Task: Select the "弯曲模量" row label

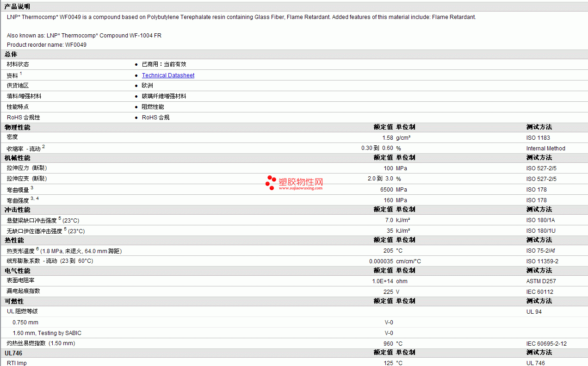Action: (x=18, y=189)
